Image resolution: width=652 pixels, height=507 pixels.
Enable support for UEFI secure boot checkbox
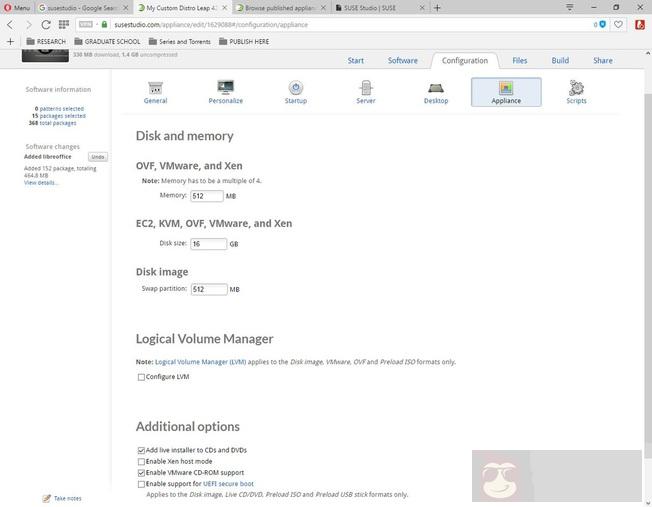[x=141, y=484]
